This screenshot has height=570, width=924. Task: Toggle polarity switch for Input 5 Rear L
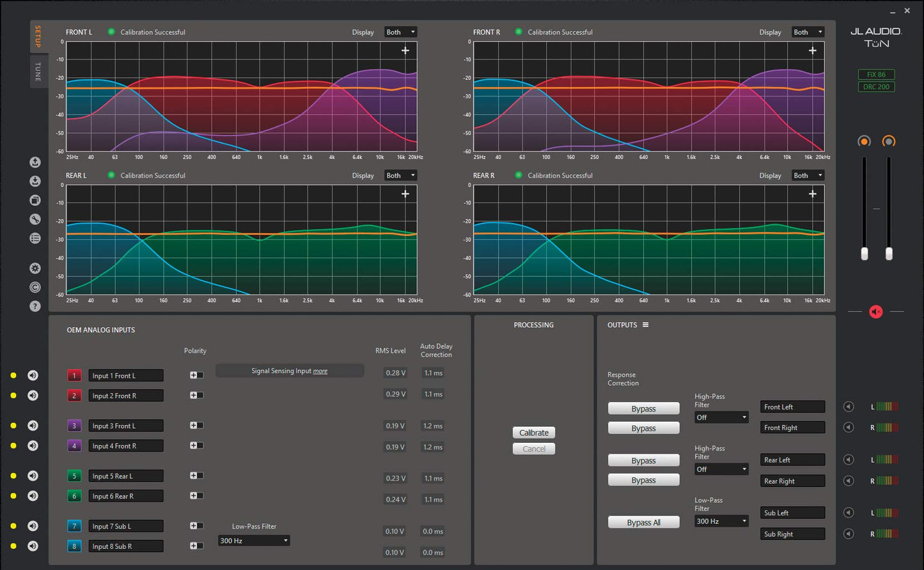coord(196,475)
